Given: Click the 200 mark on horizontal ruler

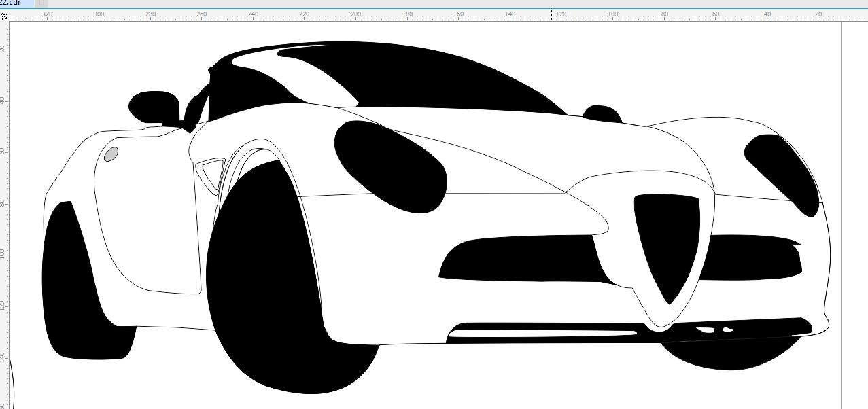Looking at the screenshot, I should pos(355,14).
